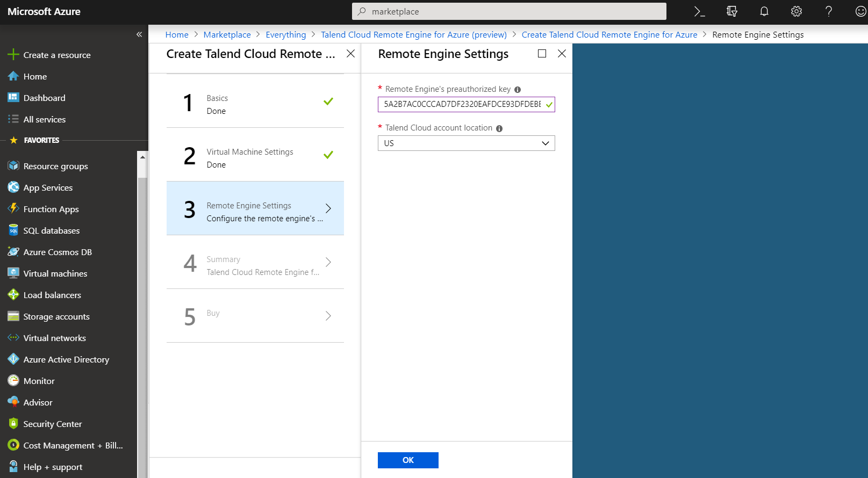868x478 pixels.
Task: Expand step 4 Summary chevron
Action: [x=328, y=262]
